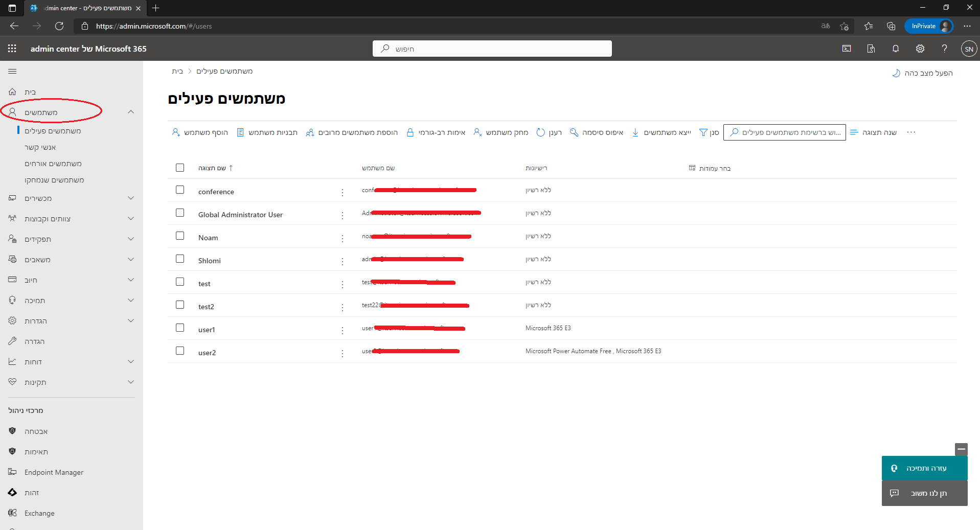The image size is (980, 530).
Task: Open more actions for Noam row
Action: tap(343, 238)
